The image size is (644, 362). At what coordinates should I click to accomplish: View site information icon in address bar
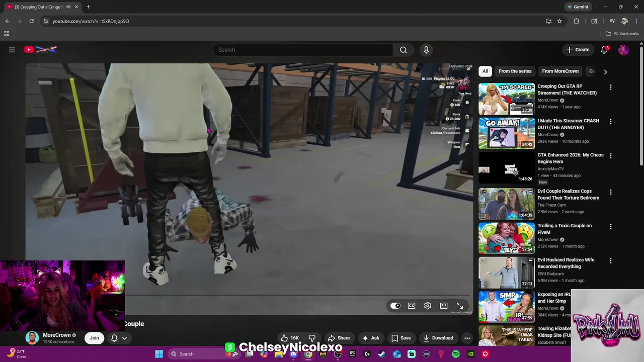coord(45,21)
